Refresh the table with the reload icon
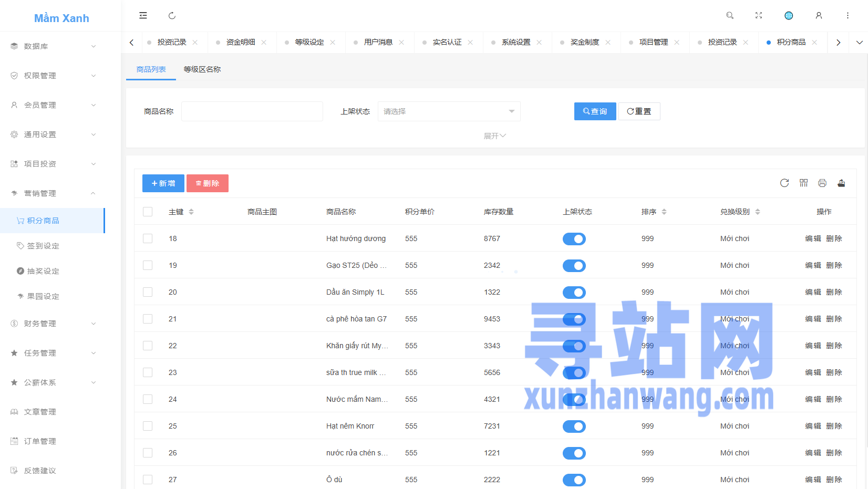 [784, 183]
